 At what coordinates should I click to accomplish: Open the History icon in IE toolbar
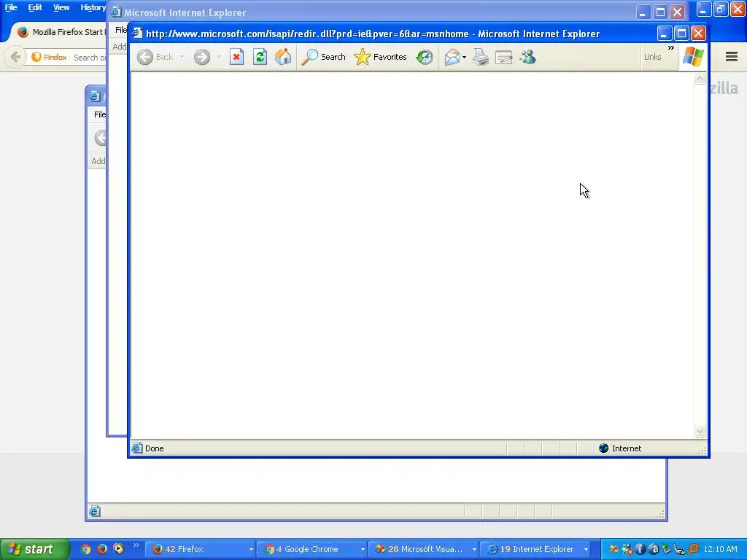click(x=424, y=57)
